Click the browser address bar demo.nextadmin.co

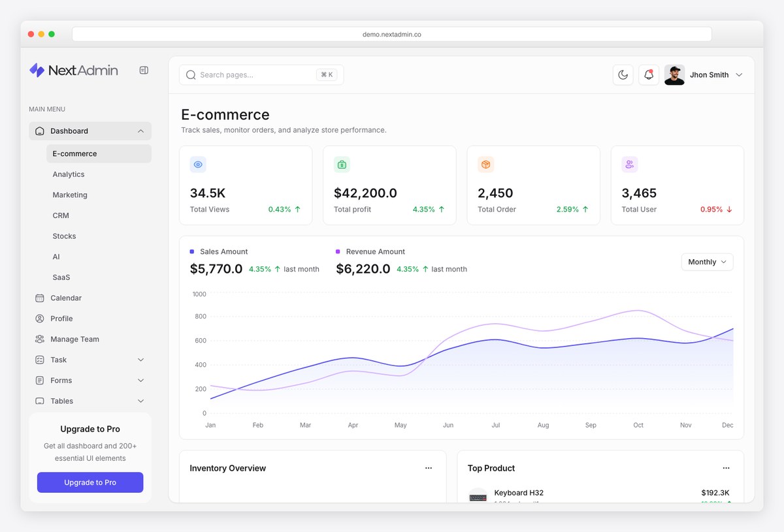coord(392,34)
